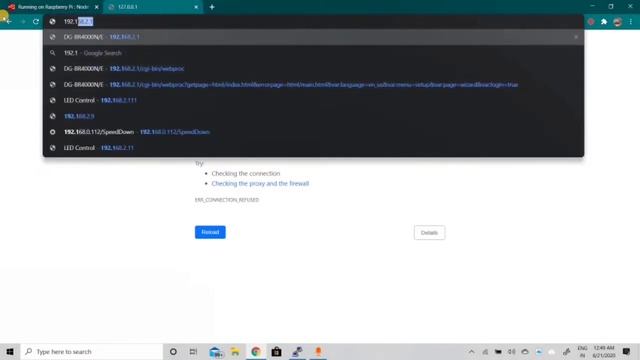Select the 192.168.0.112/SpeedDown suggestion
The width and height of the screenshot is (640, 360).
pyautogui.click(x=313, y=132)
